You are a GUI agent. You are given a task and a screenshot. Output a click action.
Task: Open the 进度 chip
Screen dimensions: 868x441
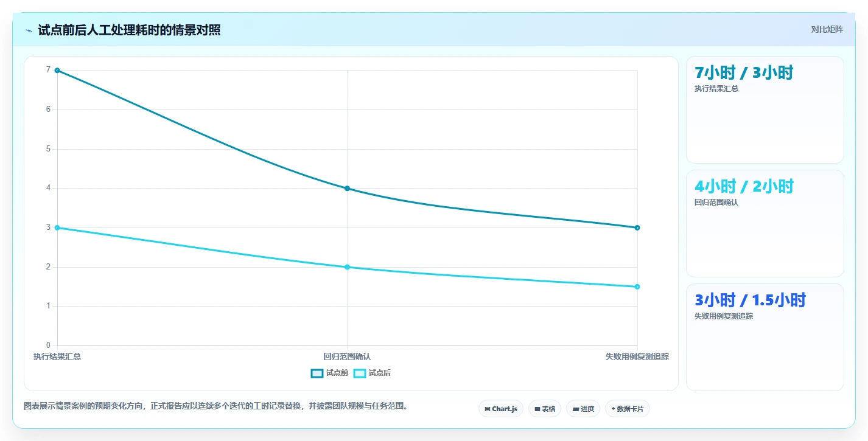pyautogui.click(x=583, y=409)
